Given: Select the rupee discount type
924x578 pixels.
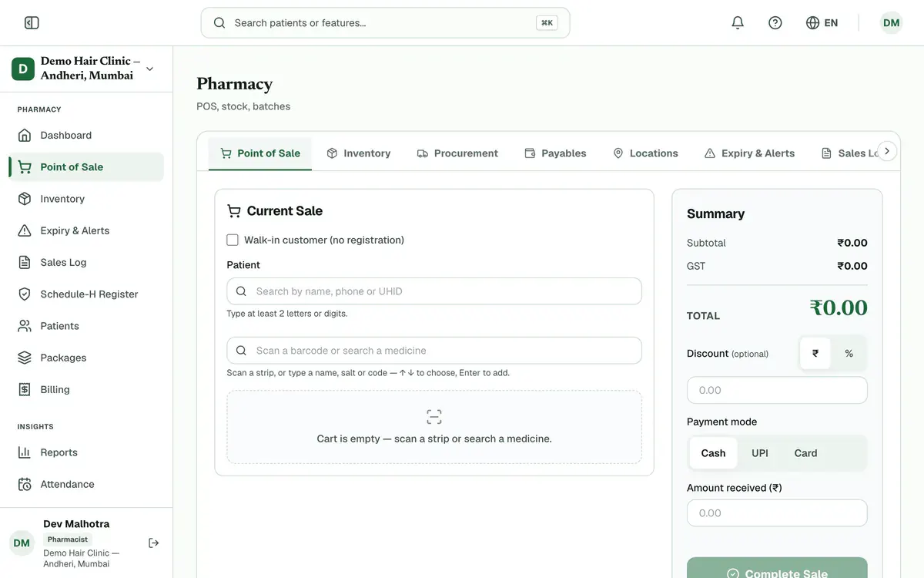Looking at the screenshot, I should (815, 354).
